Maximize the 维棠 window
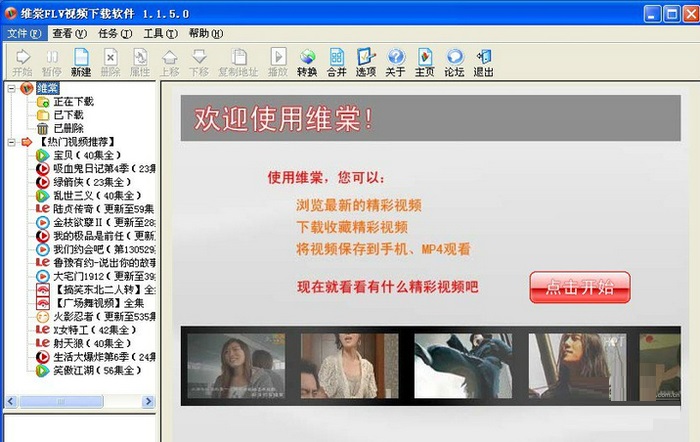The width and height of the screenshot is (700, 442). pos(672,14)
